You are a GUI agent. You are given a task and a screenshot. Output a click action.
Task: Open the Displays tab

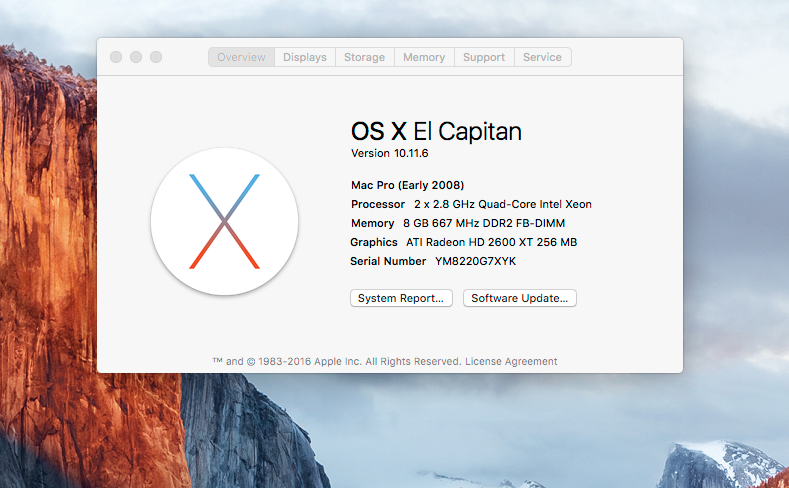(305, 57)
